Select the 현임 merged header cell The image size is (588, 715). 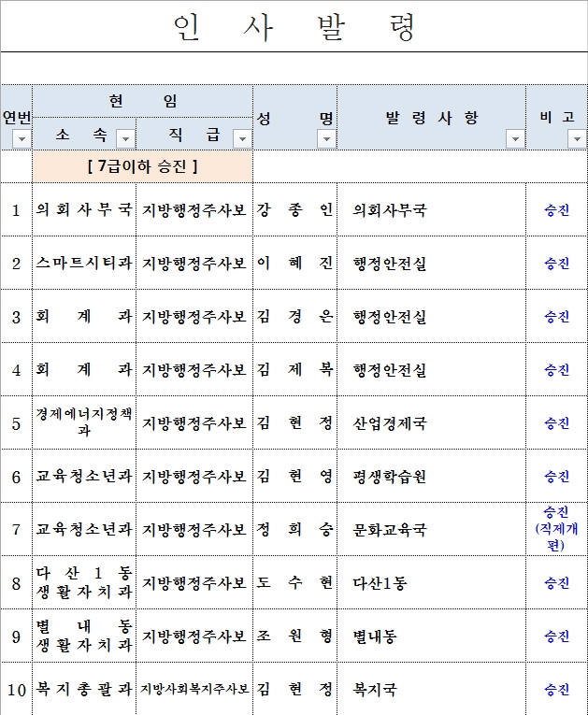click(142, 101)
